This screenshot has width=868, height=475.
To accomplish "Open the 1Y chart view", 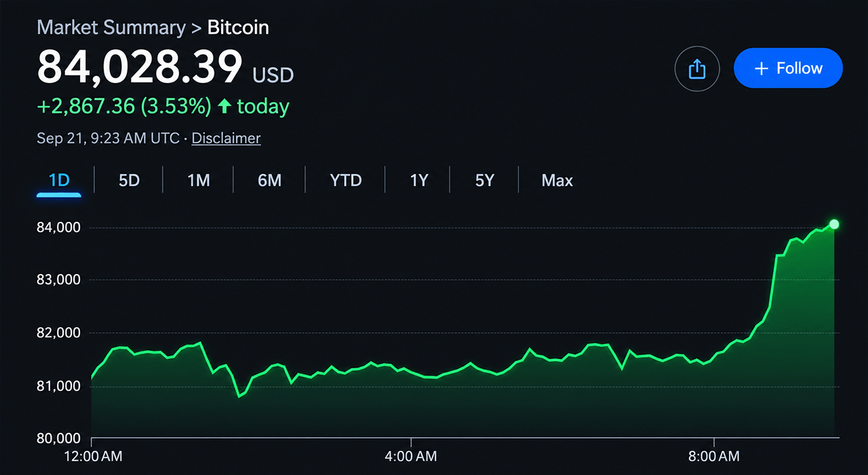I will [419, 180].
